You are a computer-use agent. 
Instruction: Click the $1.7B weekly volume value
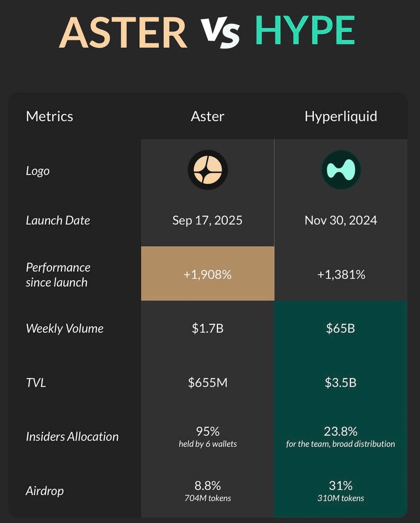(207, 328)
